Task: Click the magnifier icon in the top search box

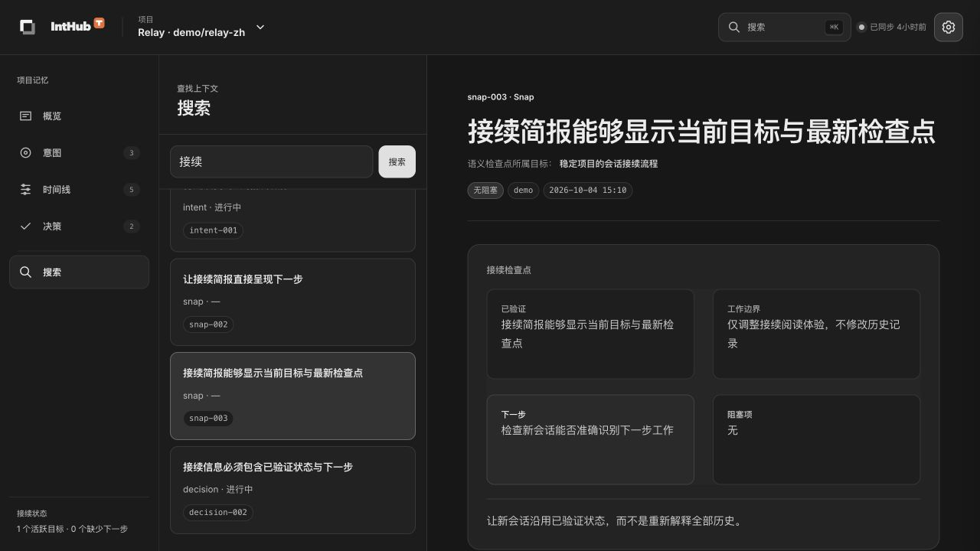Action: pos(733,27)
